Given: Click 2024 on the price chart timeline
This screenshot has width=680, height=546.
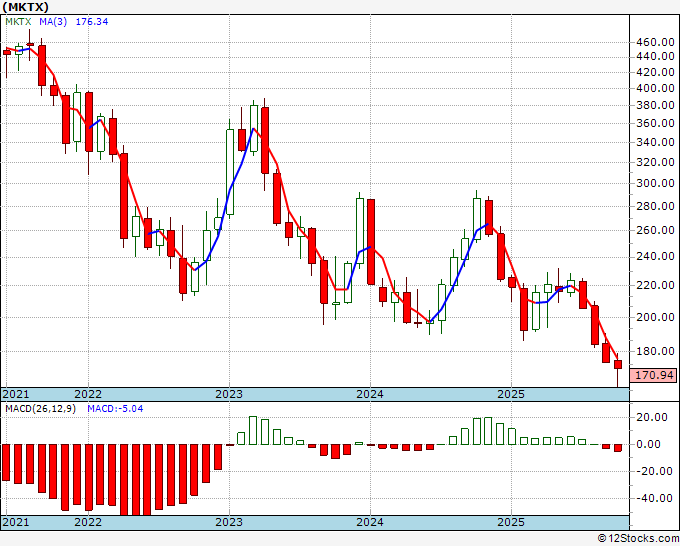Looking at the screenshot, I should 370,394.
